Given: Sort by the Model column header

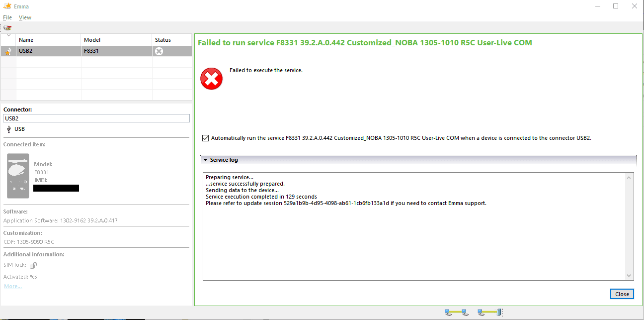Looking at the screenshot, I should coord(117,40).
